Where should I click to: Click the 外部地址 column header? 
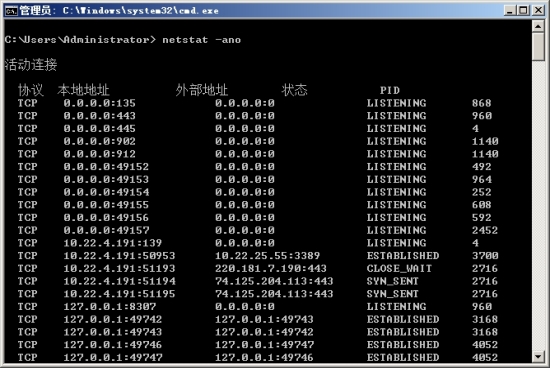[x=202, y=90]
